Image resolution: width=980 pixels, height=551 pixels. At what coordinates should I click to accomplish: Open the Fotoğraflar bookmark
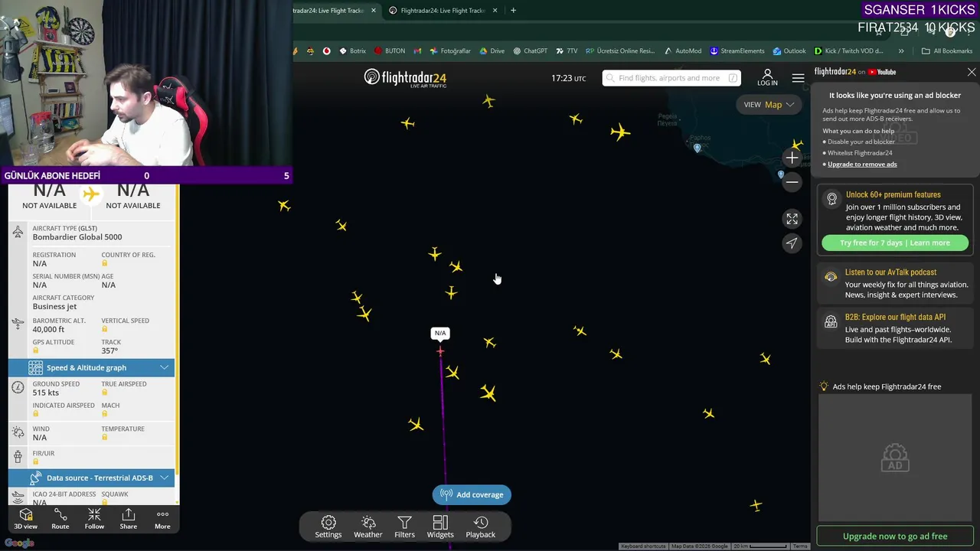tap(450, 51)
